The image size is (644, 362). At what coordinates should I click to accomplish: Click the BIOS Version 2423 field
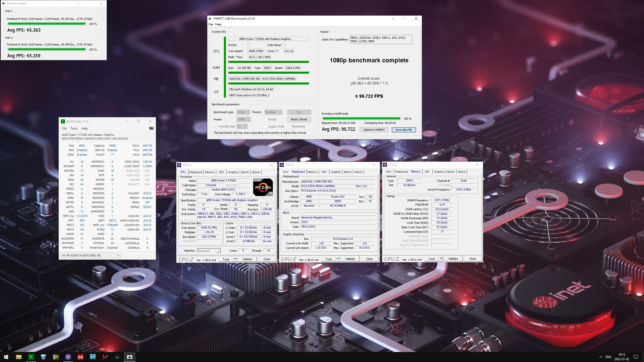pyautogui.click(x=338, y=222)
